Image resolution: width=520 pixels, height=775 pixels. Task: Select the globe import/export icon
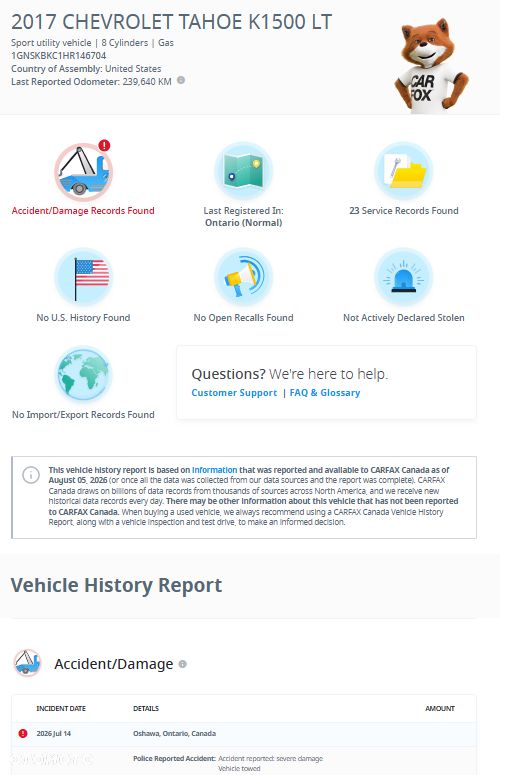83,375
